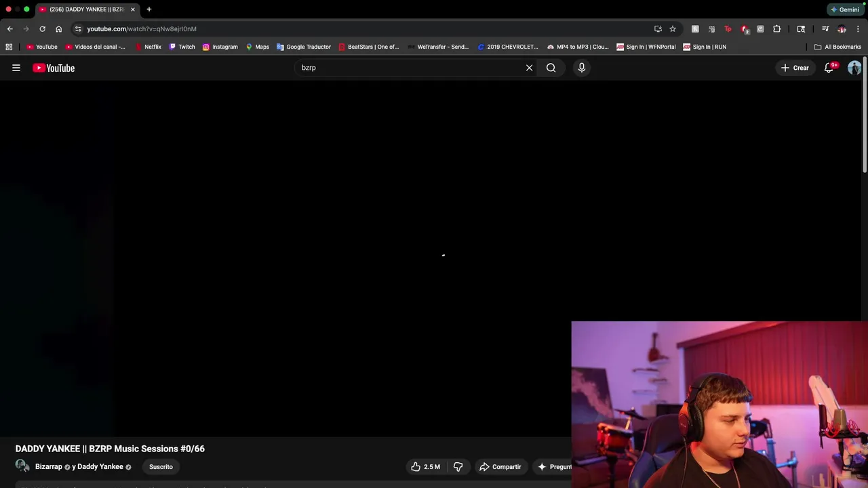
Task: Clear the search box text
Action: pos(530,68)
